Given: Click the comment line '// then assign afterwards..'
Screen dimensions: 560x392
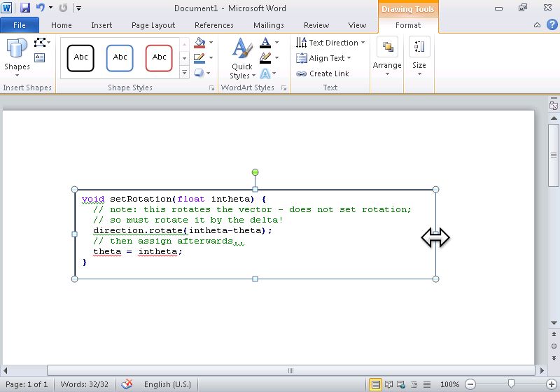Looking at the screenshot, I should pos(169,241).
